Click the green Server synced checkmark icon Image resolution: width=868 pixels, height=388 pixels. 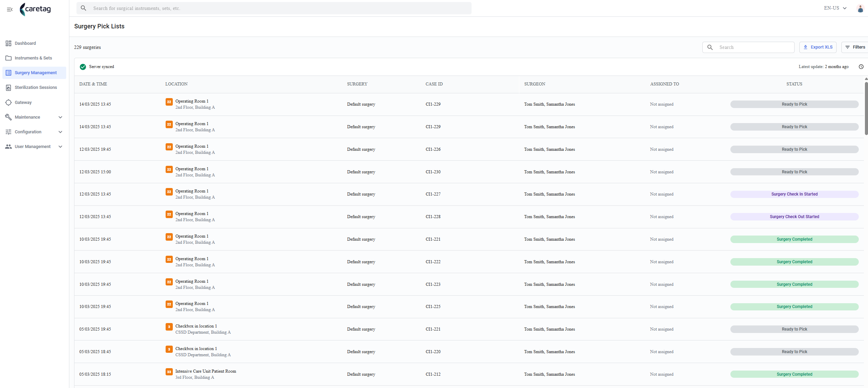(83, 67)
